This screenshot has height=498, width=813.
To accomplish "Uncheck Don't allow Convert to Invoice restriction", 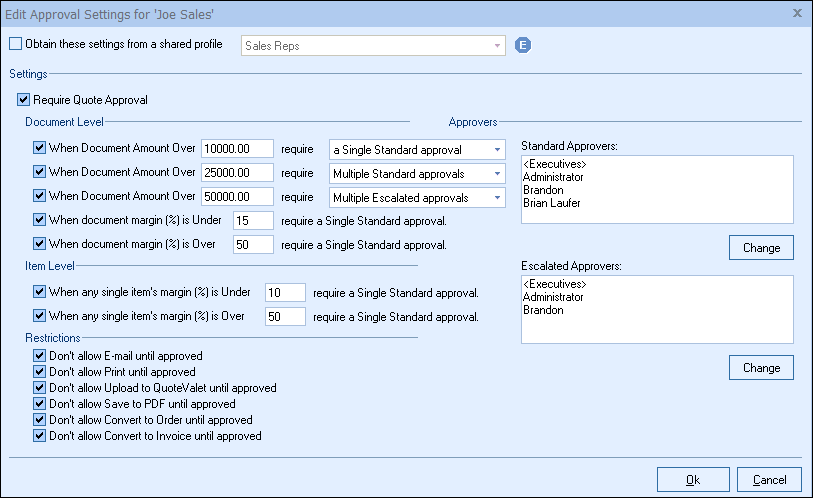I will coord(40,436).
